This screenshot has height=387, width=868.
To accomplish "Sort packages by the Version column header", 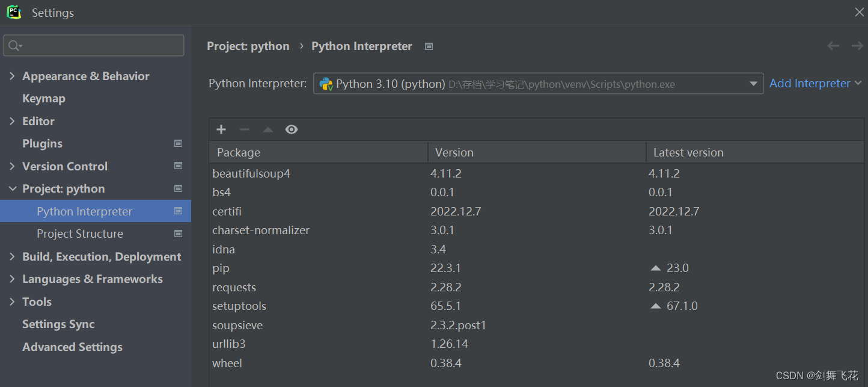I will pyautogui.click(x=454, y=152).
